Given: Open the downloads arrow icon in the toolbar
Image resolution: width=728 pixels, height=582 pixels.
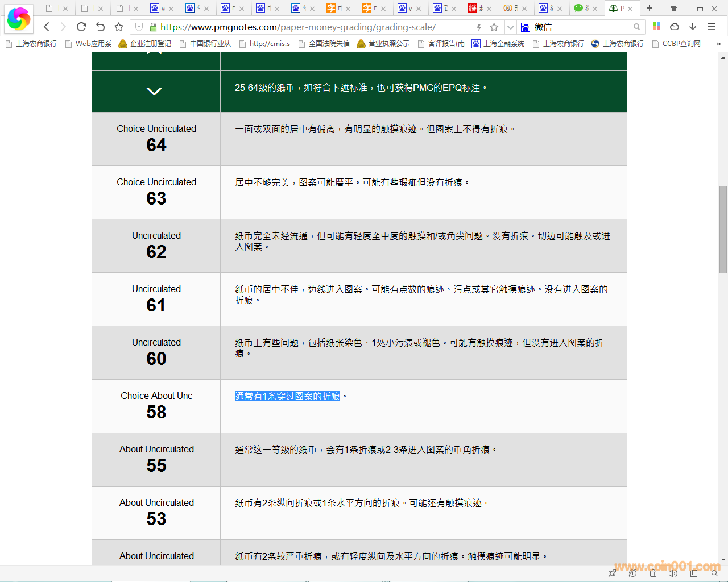Looking at the screenshot, I should tap(693, 27).
